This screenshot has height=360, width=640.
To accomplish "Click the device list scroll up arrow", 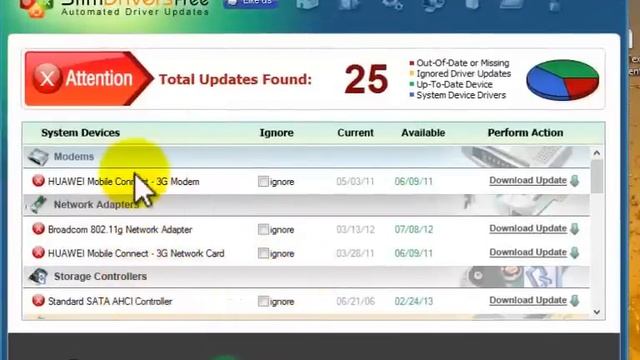I will pyautogui.click(x=597, y=153).
